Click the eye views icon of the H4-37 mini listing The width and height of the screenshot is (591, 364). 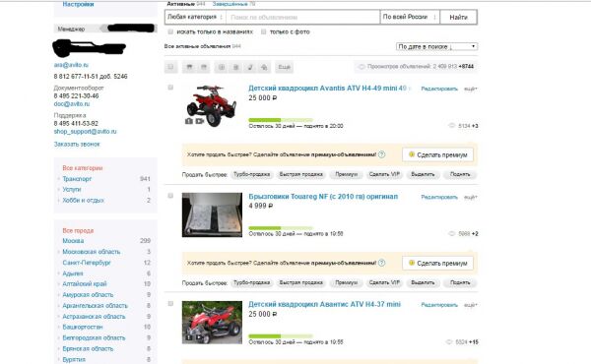tap(449, 341)
